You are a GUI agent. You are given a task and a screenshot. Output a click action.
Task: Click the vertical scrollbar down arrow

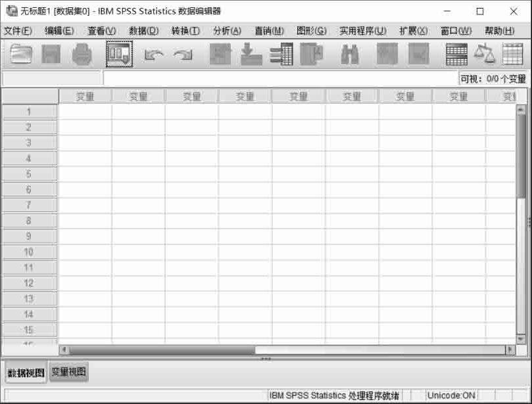(521, 338)
